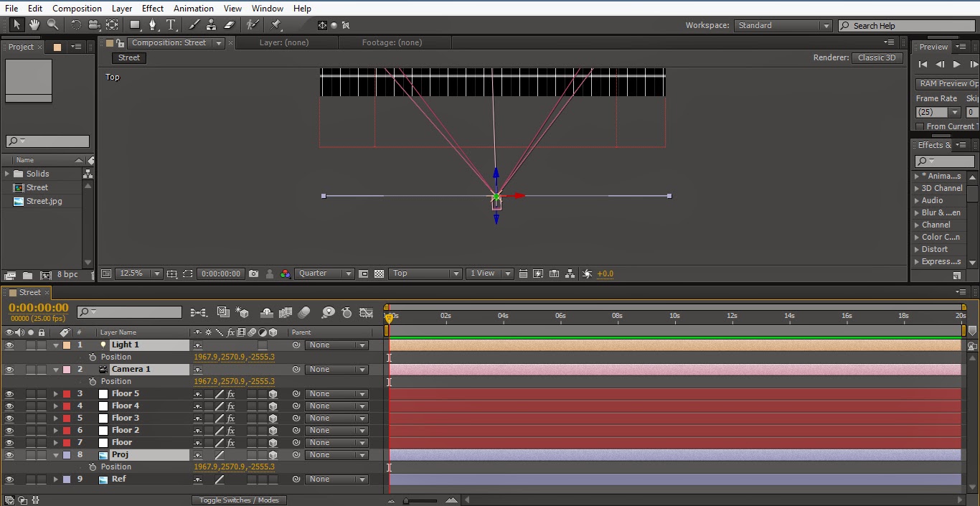Enable Motion Blur for the composition
Image resolution: width=980 pixels, height=506 pixels.
(x=304, y=312)
